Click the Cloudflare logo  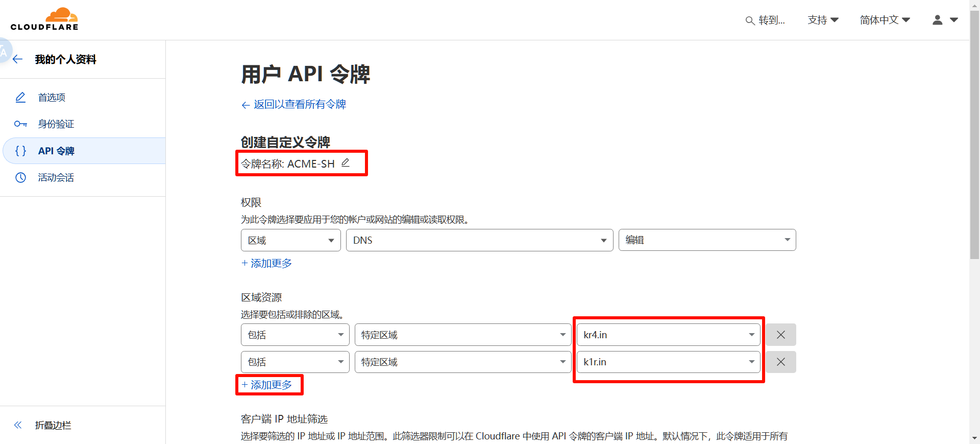[x=44, y=19]
